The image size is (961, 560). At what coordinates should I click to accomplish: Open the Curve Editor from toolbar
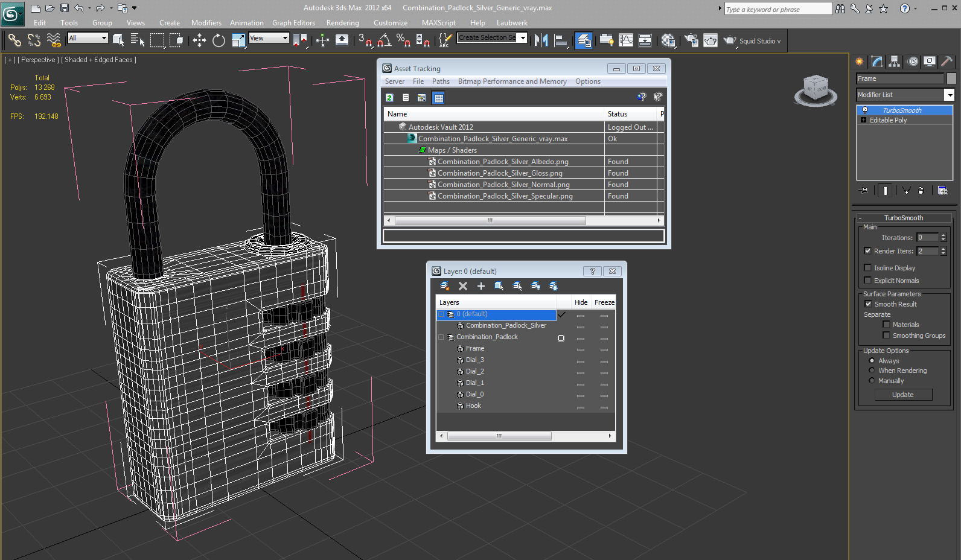(x=626, y=40)
